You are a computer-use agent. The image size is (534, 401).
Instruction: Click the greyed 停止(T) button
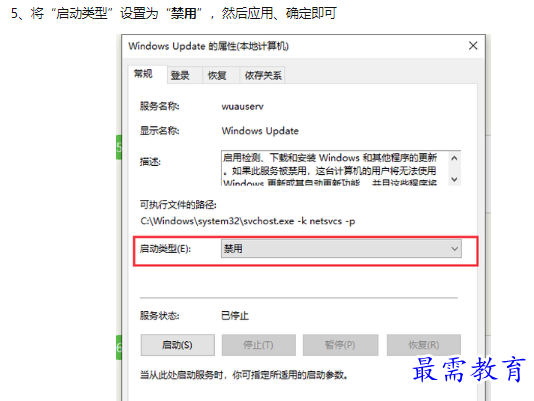point(258,345)
